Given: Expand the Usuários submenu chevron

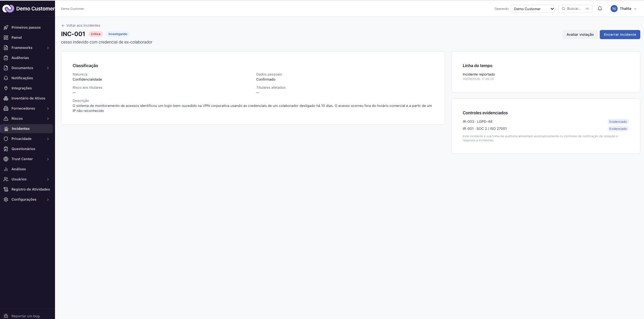Looking at the screenshot, I should click(48, 179).
